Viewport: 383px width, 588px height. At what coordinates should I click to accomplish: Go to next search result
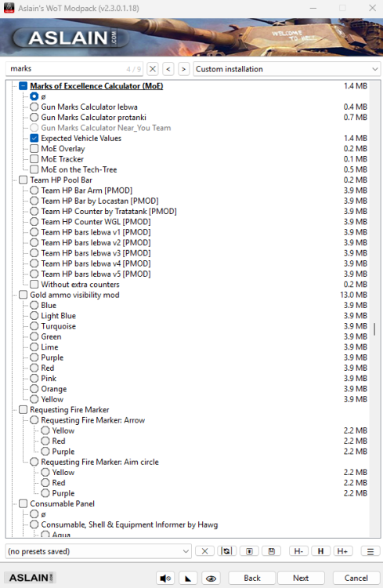[183, 69]
